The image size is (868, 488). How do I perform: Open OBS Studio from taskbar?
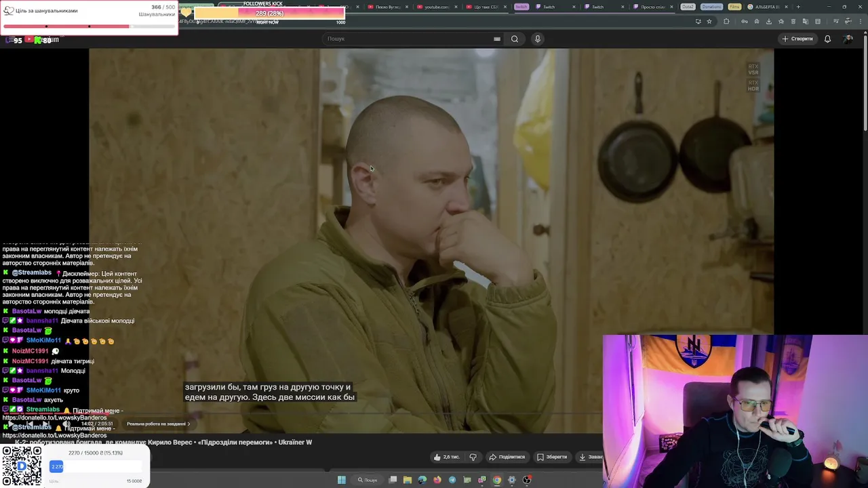tap(527, 480)
